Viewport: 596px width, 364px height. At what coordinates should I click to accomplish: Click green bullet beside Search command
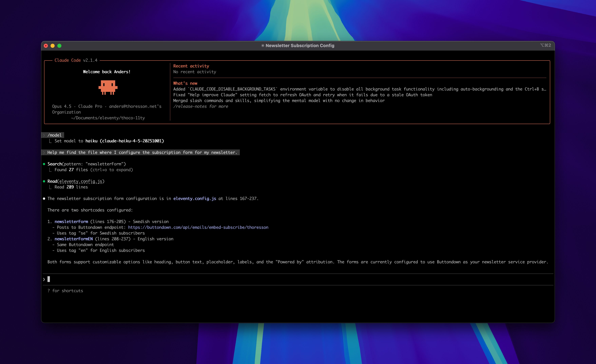(44, 164)
